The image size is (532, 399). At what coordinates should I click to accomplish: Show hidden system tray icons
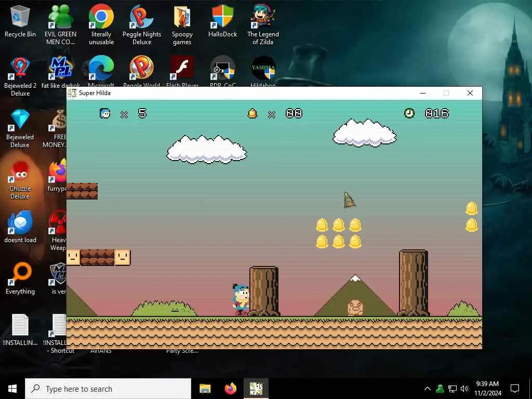(428, 389)
